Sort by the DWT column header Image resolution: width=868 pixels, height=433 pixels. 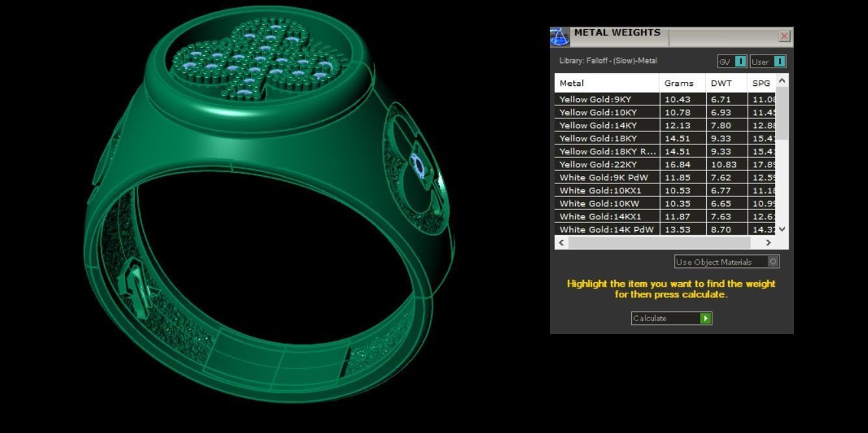tap(726, 83)
